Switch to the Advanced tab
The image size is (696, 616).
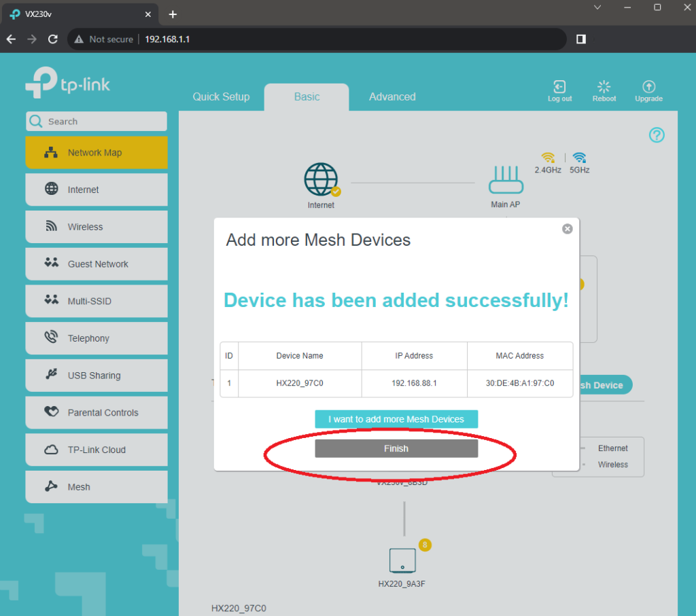[392, 97]
